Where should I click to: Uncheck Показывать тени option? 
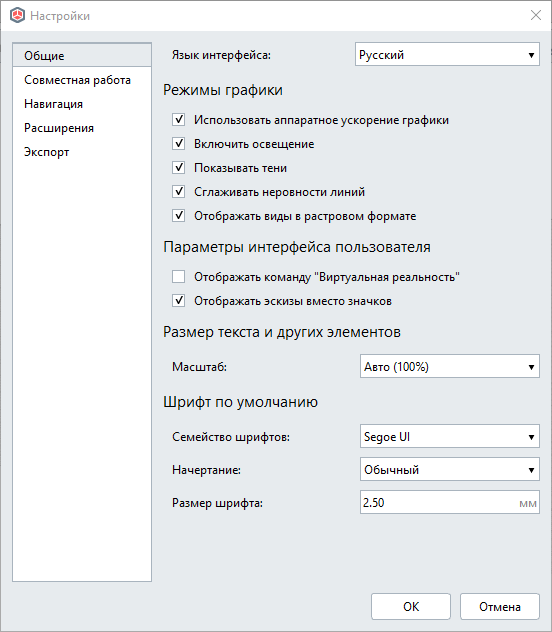[178, 168]
